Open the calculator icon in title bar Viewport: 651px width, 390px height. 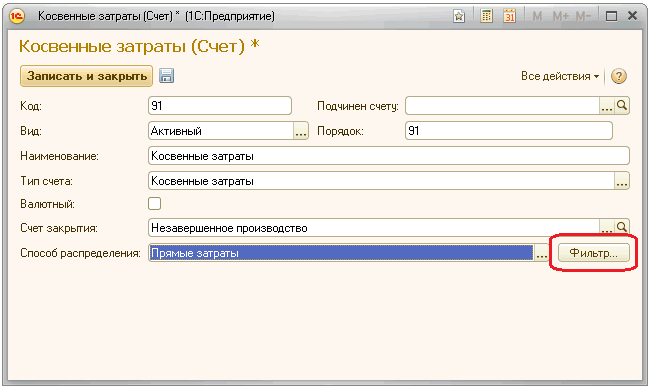486,16
